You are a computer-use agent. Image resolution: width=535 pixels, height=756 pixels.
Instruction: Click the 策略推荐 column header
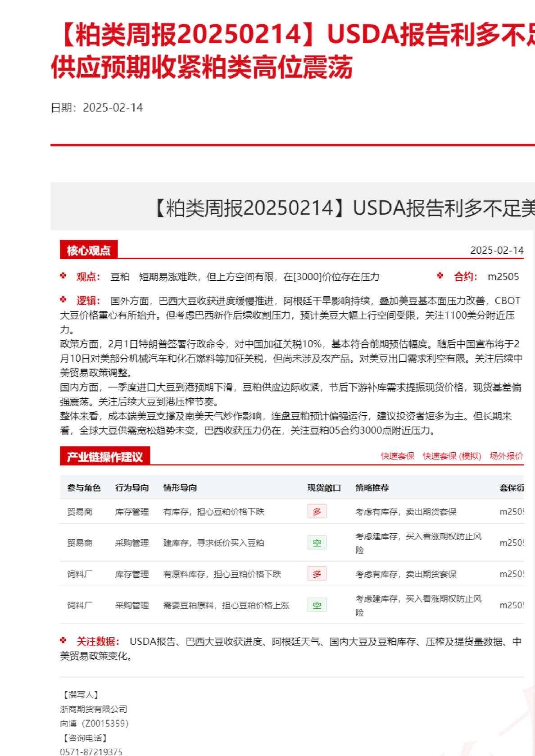point(372,488)
